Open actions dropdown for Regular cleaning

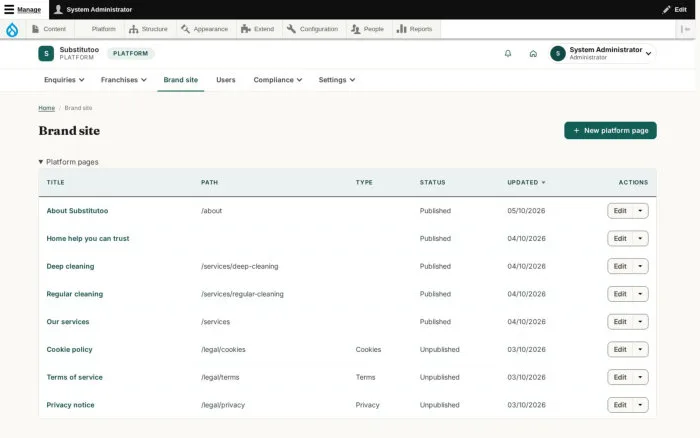pos(640,294)
